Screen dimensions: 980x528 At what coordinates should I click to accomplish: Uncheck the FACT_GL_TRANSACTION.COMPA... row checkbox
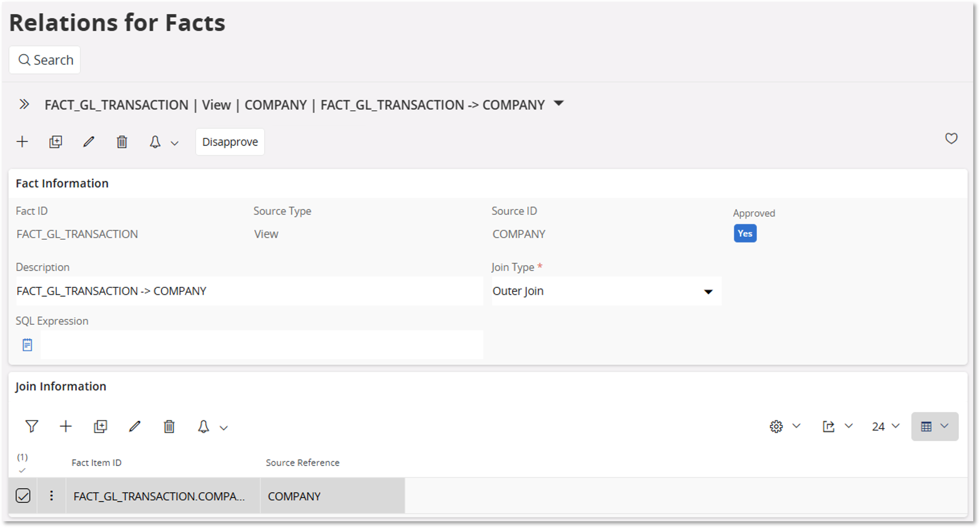[x=23, y=496]
